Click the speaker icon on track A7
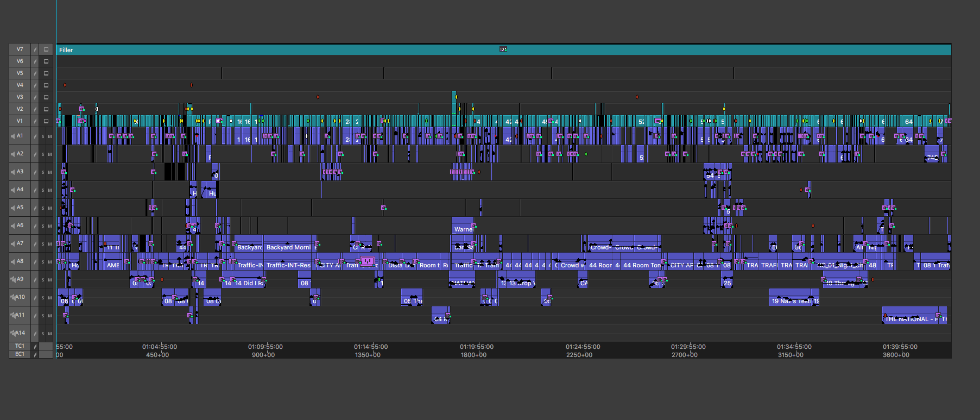 coord(13,243)
